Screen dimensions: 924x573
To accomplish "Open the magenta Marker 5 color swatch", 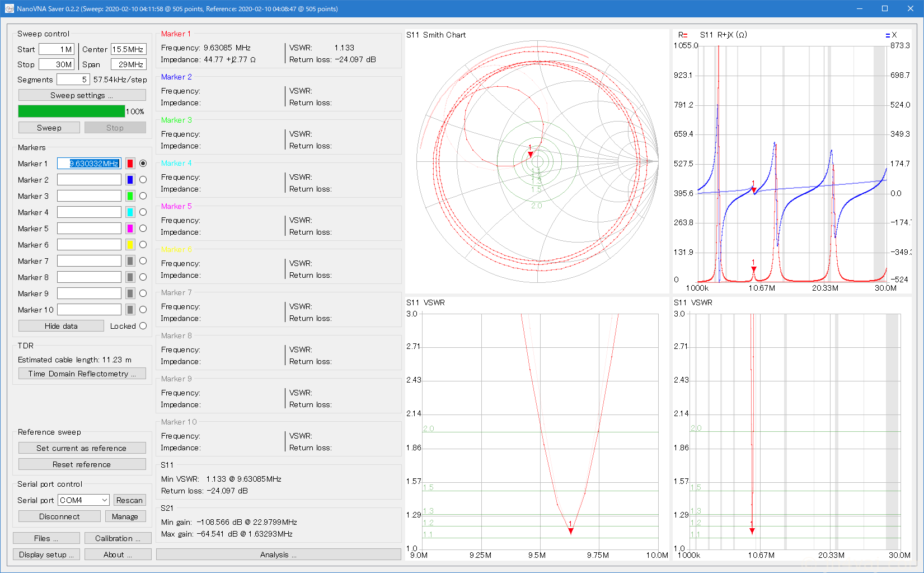I will coord(130,229).
